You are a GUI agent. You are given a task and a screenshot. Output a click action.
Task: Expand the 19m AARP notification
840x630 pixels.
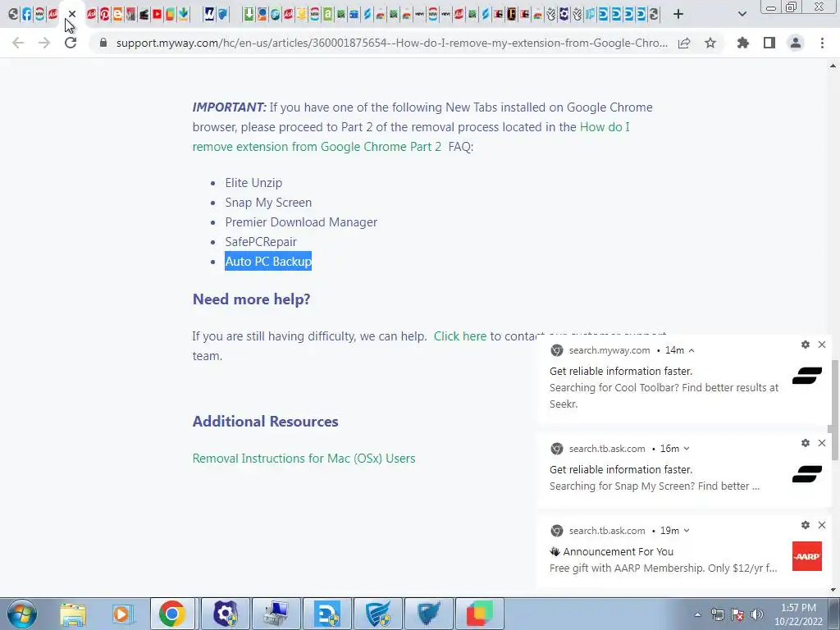(687, 531)
